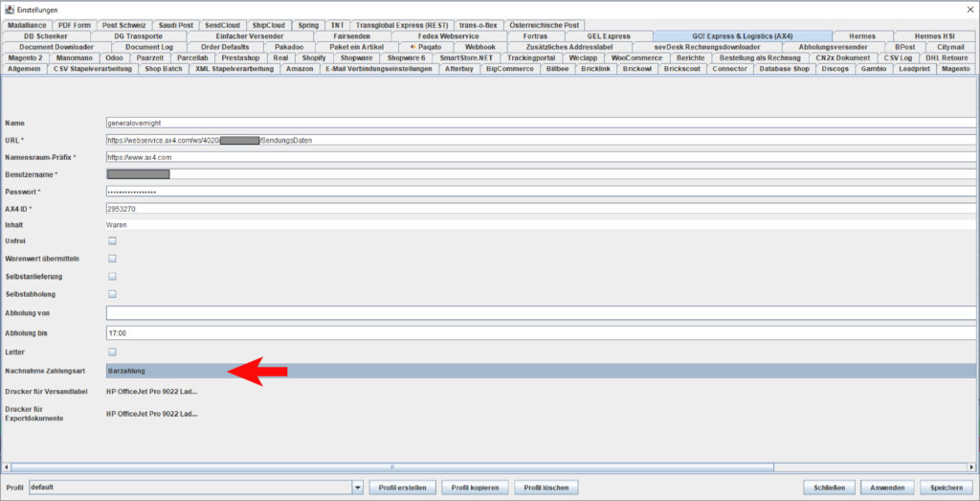Image resolution: width=980 pixels, height=501 pixels.
Task: Open the Order Defaults tab
Action: click(225, 47)
